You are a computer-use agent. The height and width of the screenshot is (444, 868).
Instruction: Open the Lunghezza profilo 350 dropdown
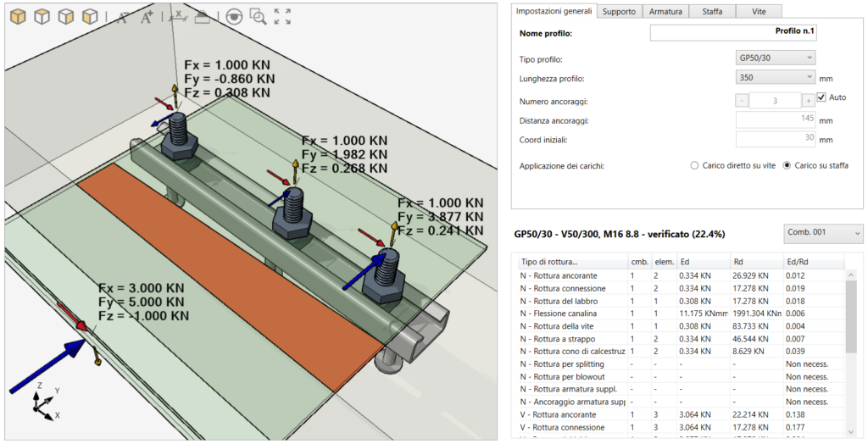click(775, 77)
